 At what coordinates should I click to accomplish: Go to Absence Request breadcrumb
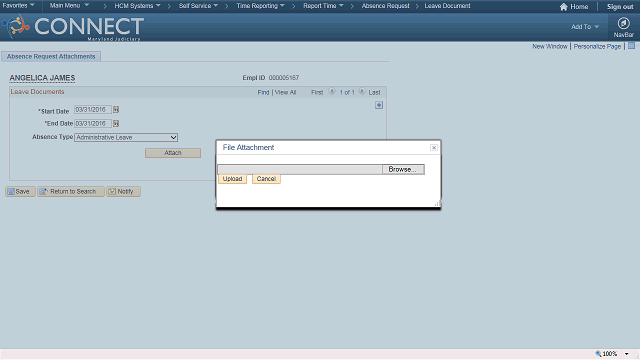click(385, 6)
